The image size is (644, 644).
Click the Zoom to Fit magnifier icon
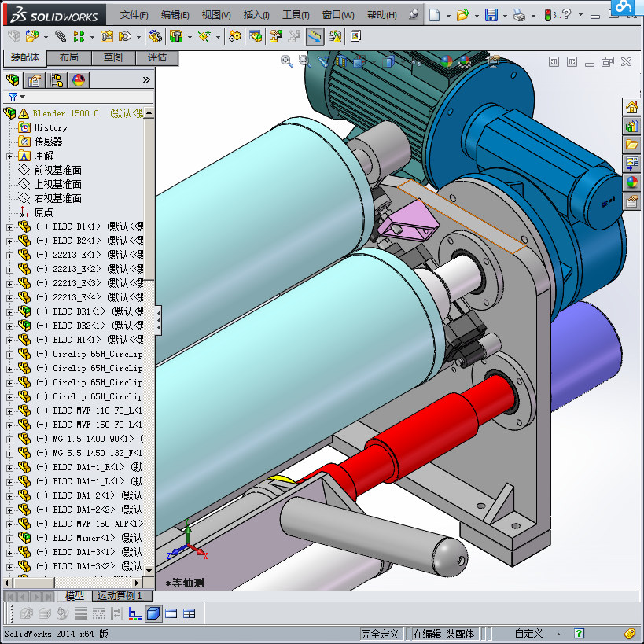click(287, 61)
